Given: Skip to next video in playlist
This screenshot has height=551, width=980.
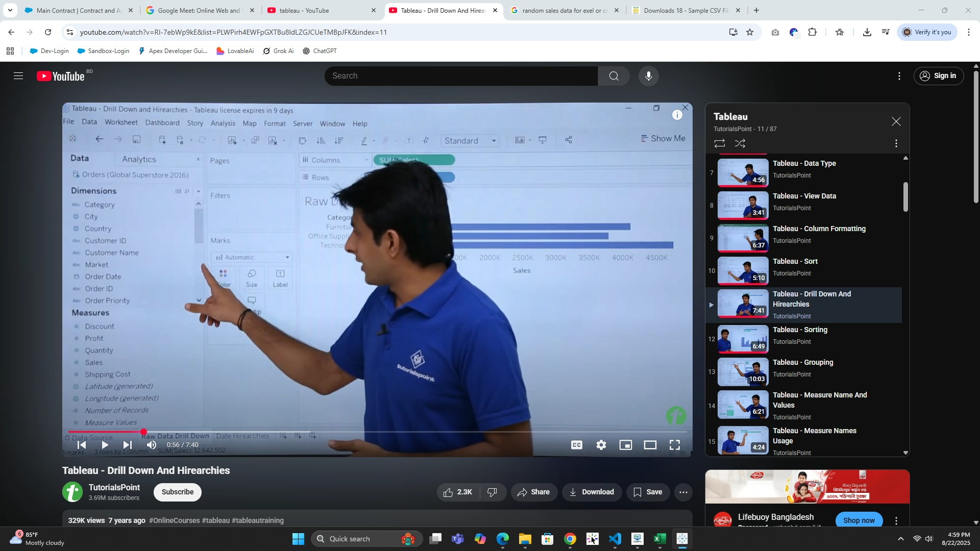Looking at the screenshot, I should (x=128, y=445).
